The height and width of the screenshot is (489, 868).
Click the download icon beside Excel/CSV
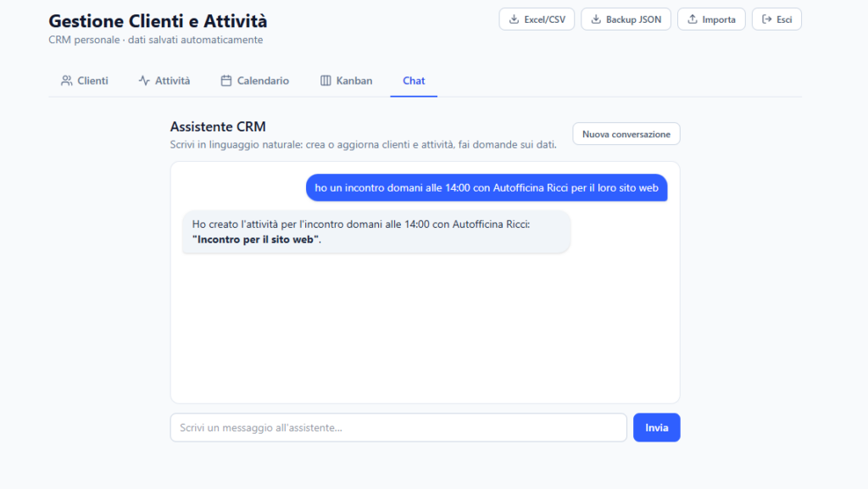click(x=514, y=19)
